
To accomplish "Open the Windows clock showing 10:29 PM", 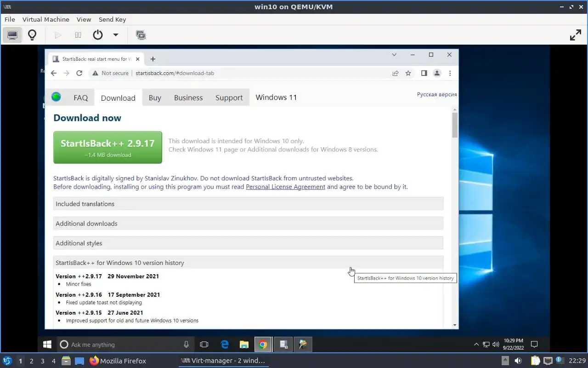I will pyautogui.click(x=514, y=344).
